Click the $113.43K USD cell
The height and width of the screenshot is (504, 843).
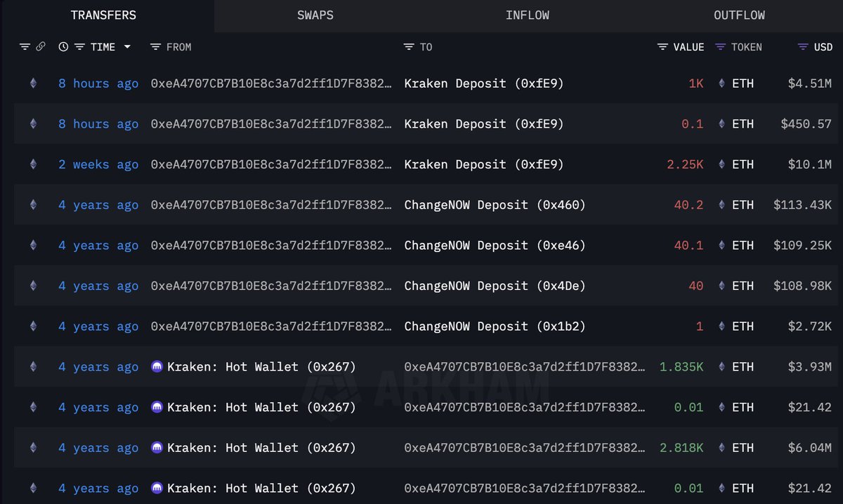(802, 205)
